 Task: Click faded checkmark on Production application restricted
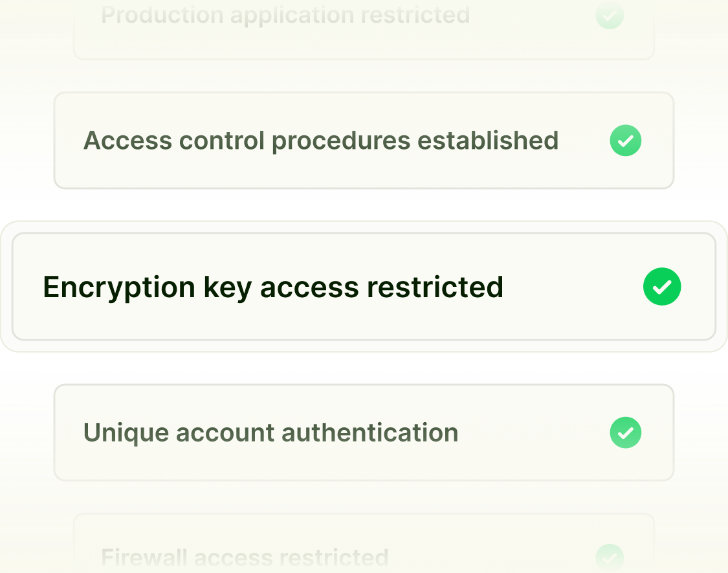pyautogui.click(x=609, y=16)
